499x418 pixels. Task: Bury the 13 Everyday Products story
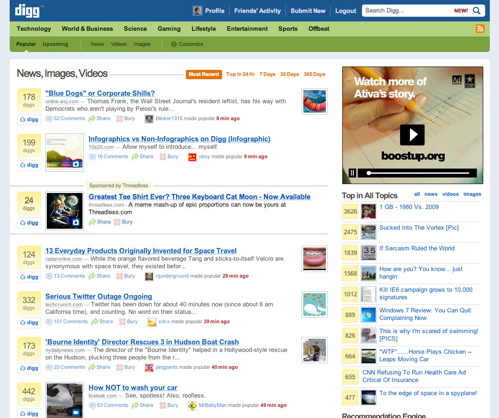click(x=125, y=276)
